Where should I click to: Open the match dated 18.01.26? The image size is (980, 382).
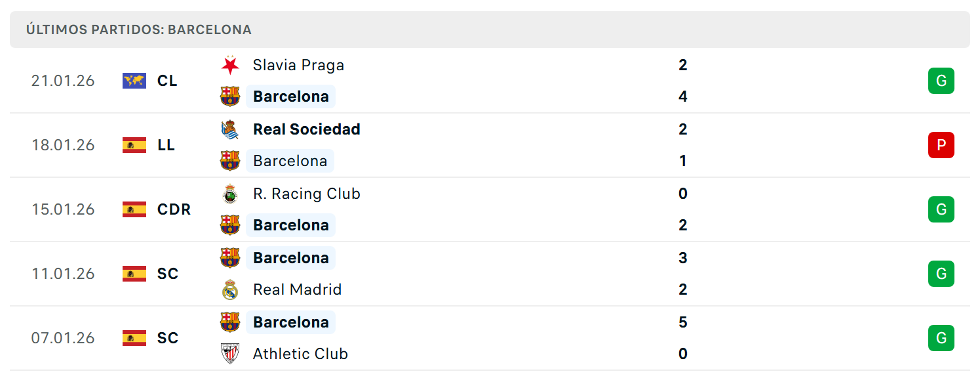coord(490,145)
